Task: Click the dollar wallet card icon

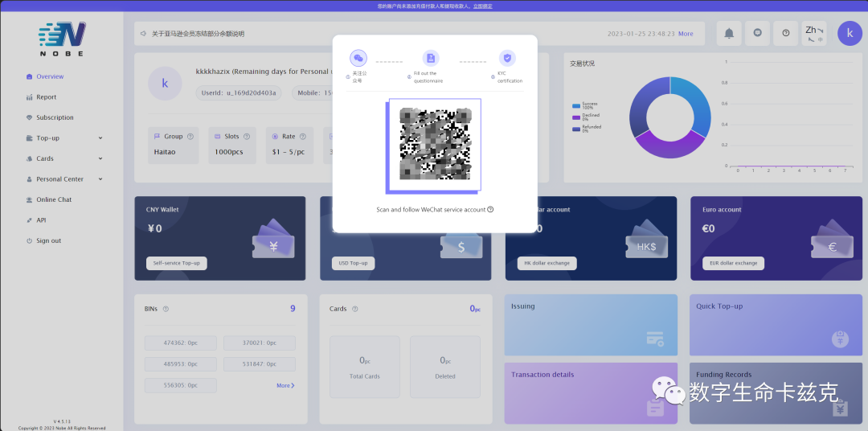Action: [x=461, y=247]
